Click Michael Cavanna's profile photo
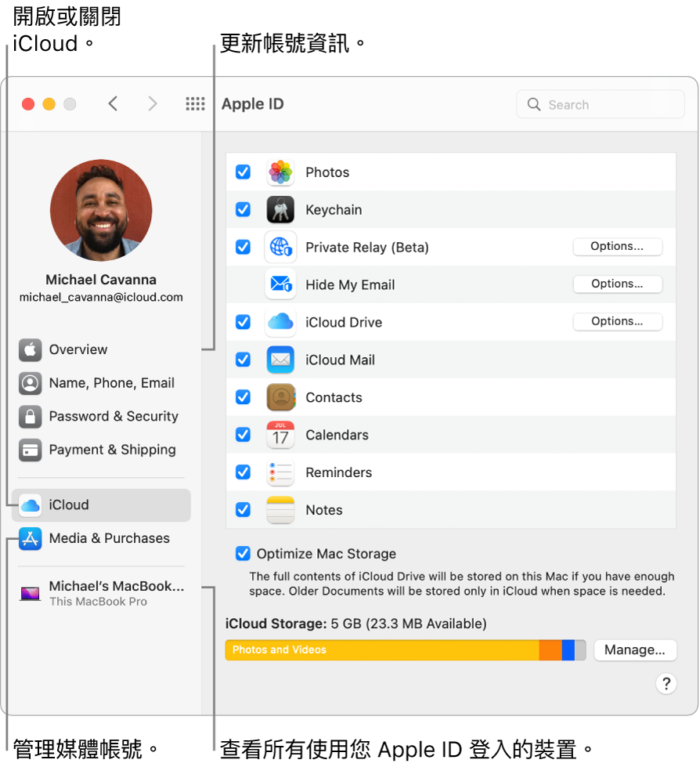The width and height of the screenshot is (700, 767). (101, 210)
